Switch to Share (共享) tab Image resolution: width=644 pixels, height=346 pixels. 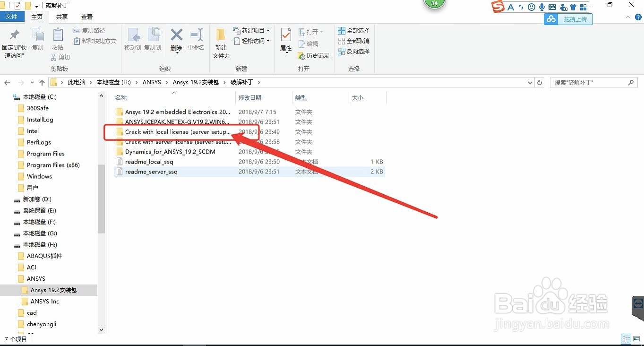click(x=61, y=17)
